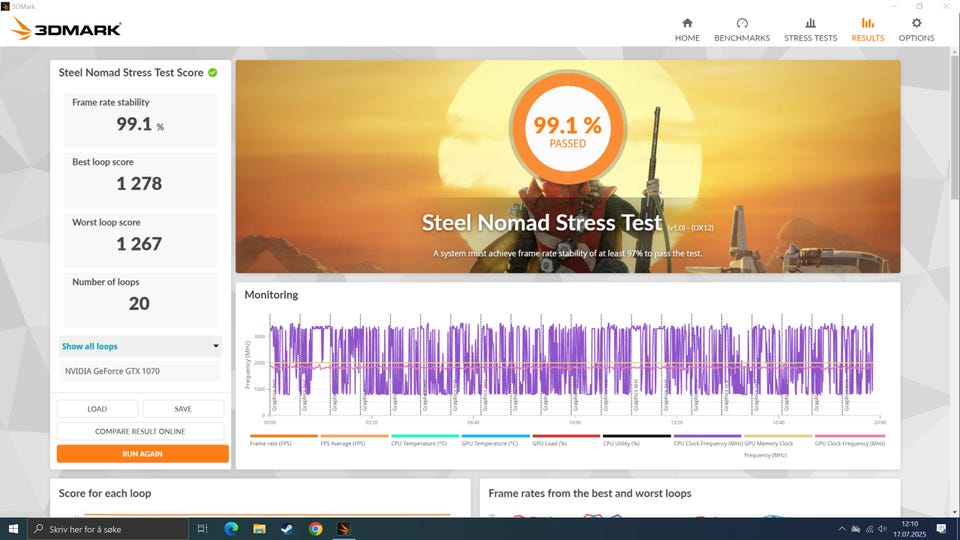
Task: Click the CPU Clock Frequency color swatch
Action: tap(708, 436)
